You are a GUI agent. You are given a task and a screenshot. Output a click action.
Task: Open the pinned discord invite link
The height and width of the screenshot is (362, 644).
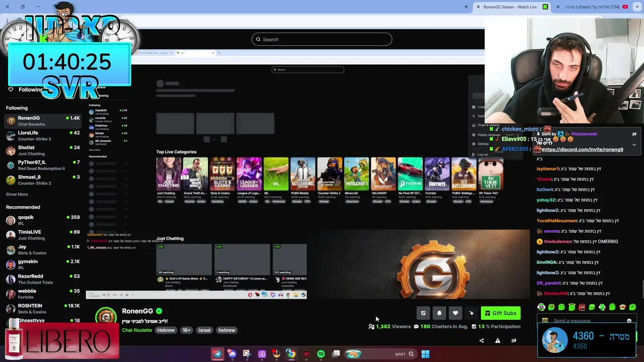[582, 149]
